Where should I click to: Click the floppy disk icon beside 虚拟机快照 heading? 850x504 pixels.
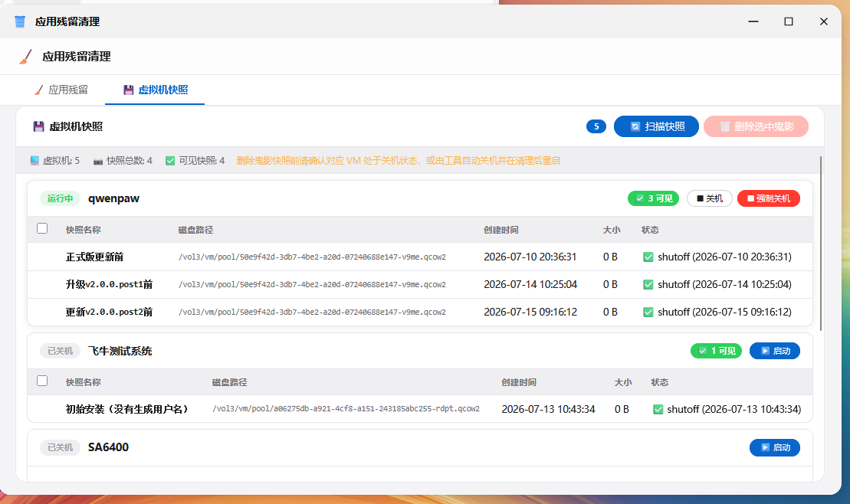[38, 126]
